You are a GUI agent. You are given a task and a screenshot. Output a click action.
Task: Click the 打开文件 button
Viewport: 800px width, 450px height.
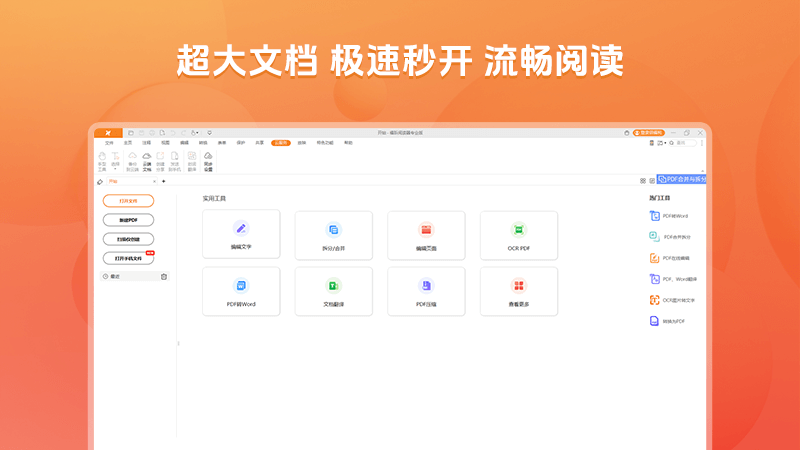[x=128, y=201]
